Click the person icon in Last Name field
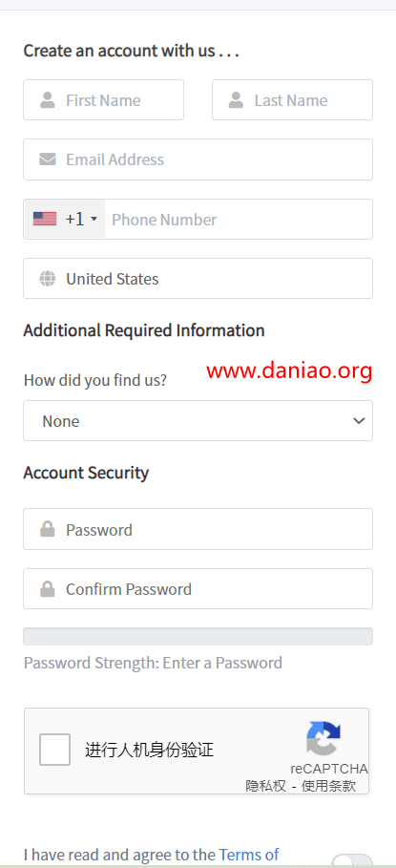Viewport: 396px width, 868px height. (236, 100)
